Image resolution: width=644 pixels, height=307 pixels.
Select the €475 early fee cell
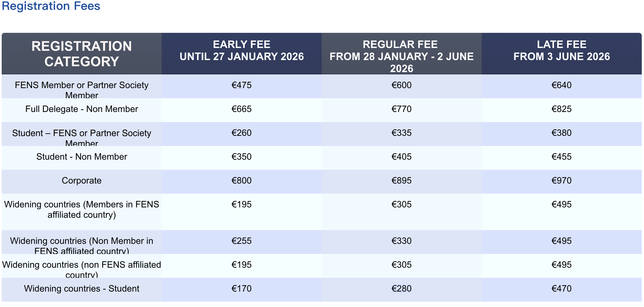coord(241,85)
